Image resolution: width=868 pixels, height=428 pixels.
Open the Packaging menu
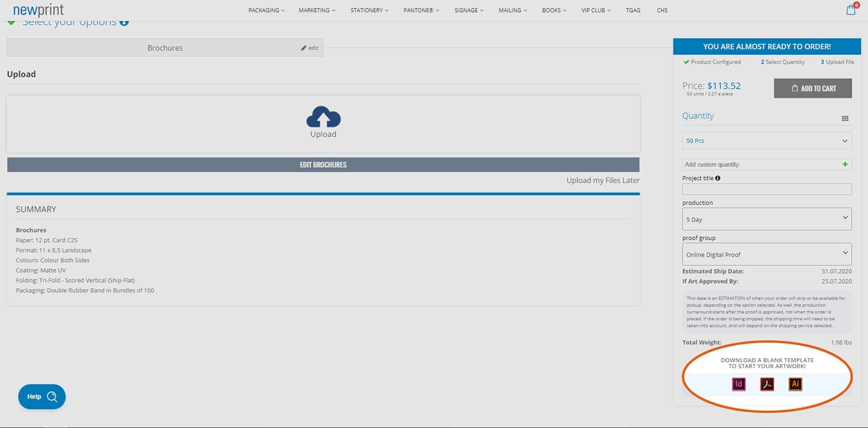266,10
